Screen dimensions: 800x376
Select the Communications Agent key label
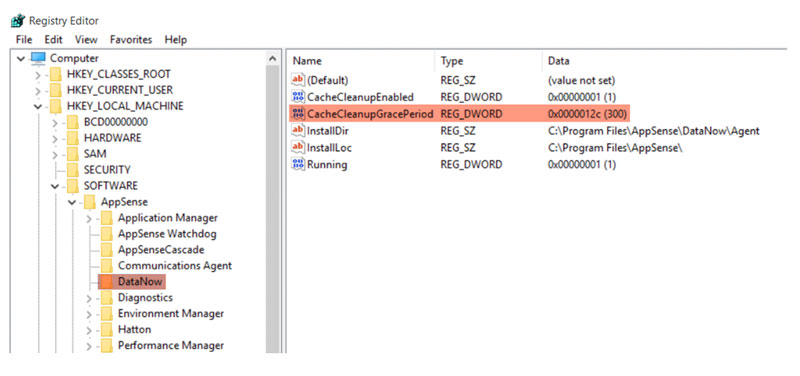pos(175,266)
